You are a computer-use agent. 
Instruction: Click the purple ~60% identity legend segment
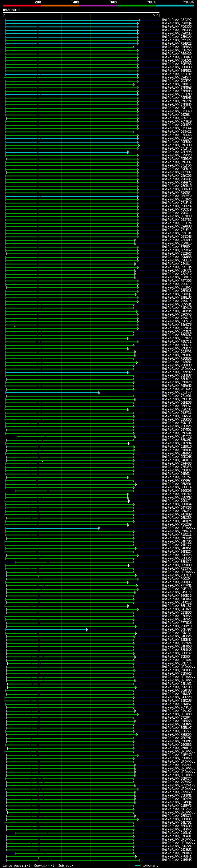[x=99, y=6]
